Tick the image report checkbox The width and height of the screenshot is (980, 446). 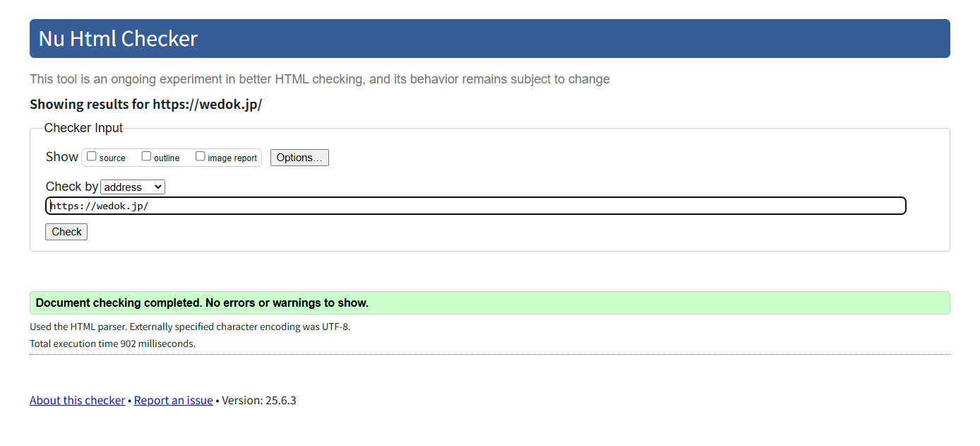201,156
